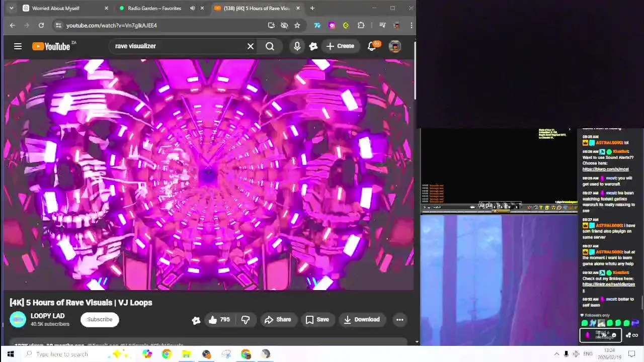The image size is (644, 362).
Task: Click the '40.5K subscribers' text
Action: 50,324
